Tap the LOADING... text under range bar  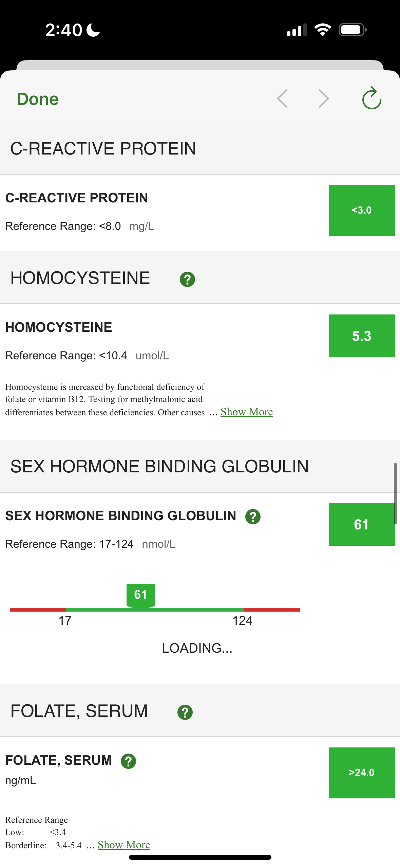coord(197,648)
